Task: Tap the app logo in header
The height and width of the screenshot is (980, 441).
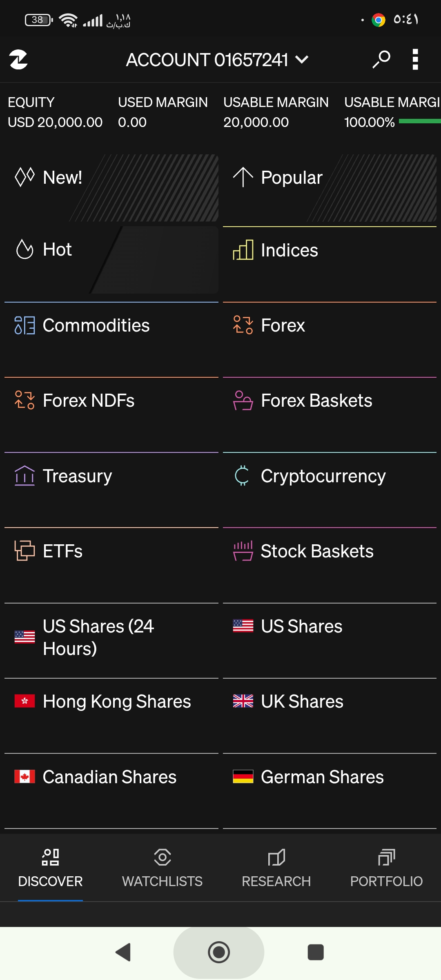Action: click(x=18, y=60)
